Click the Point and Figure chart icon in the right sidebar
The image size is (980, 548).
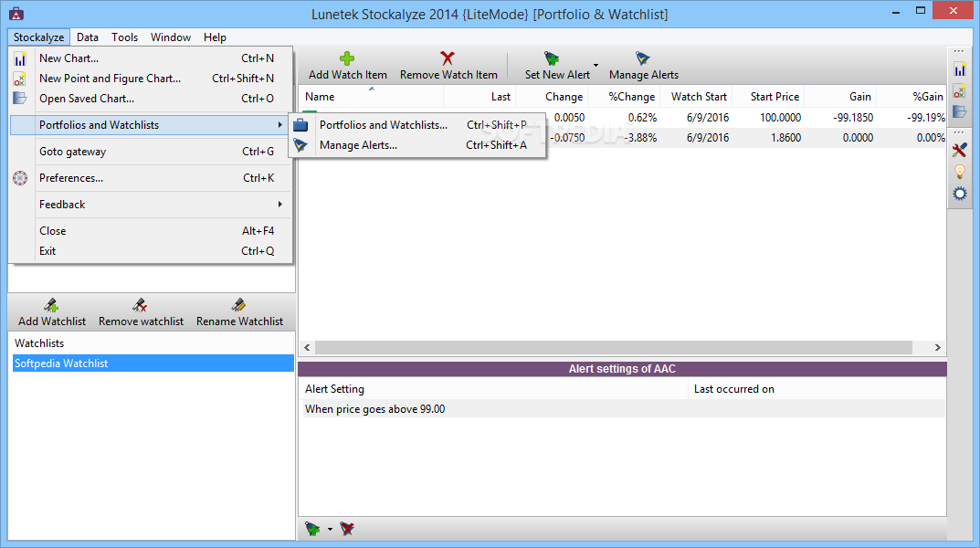[x=959, y=91]
